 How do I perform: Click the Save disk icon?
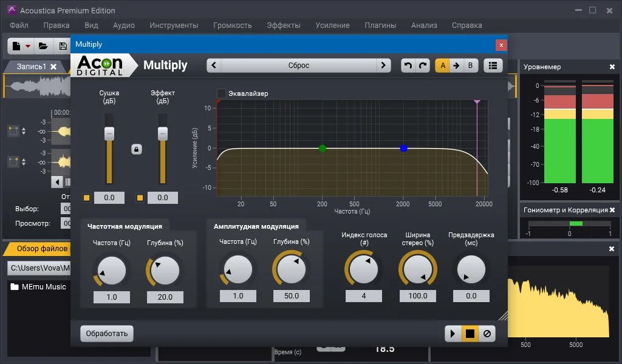(x=63, y=46)
